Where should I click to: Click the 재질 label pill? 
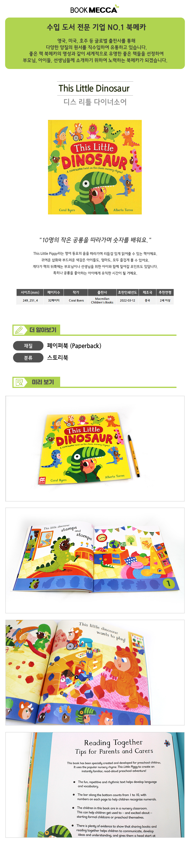click(x=28, y=346)
